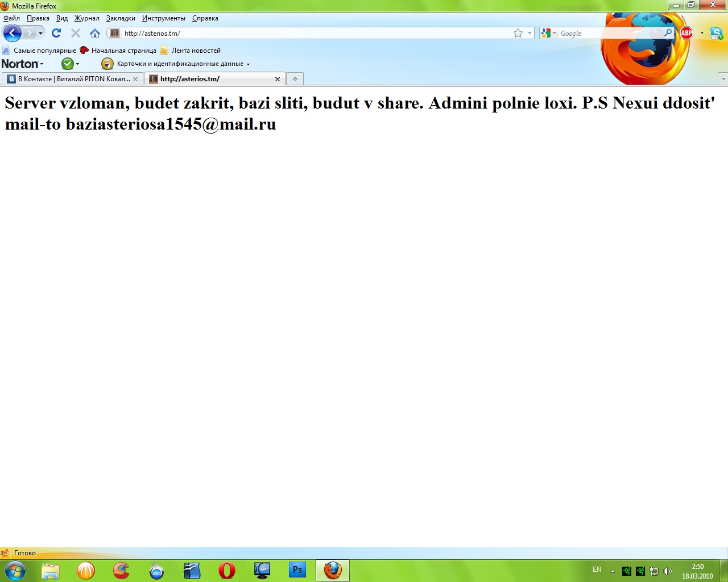Expand the back/forward history dropdown
Image resolution: width=728 pixels, height=582 pixels.
click(x=40, y=33)
